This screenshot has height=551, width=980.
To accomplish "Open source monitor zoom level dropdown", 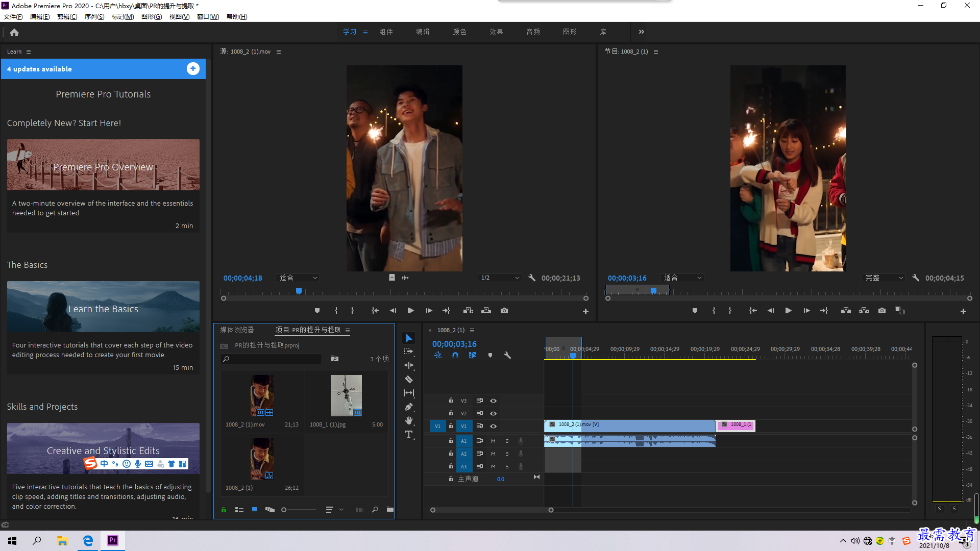I will point(298,278).
